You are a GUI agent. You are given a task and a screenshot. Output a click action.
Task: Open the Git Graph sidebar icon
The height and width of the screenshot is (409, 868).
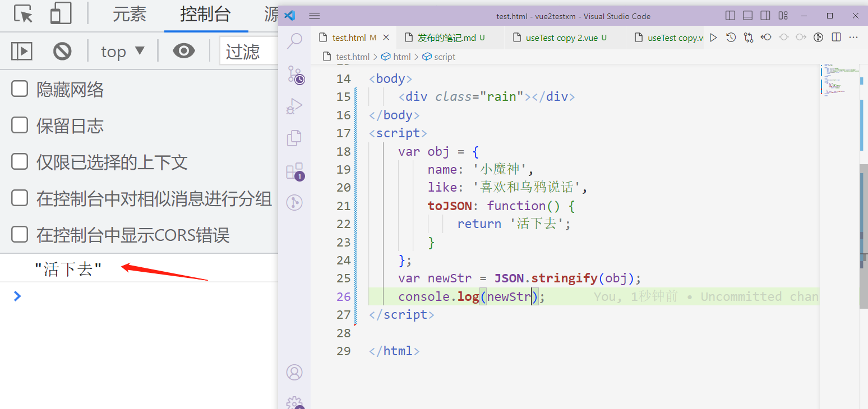point(294,202)
